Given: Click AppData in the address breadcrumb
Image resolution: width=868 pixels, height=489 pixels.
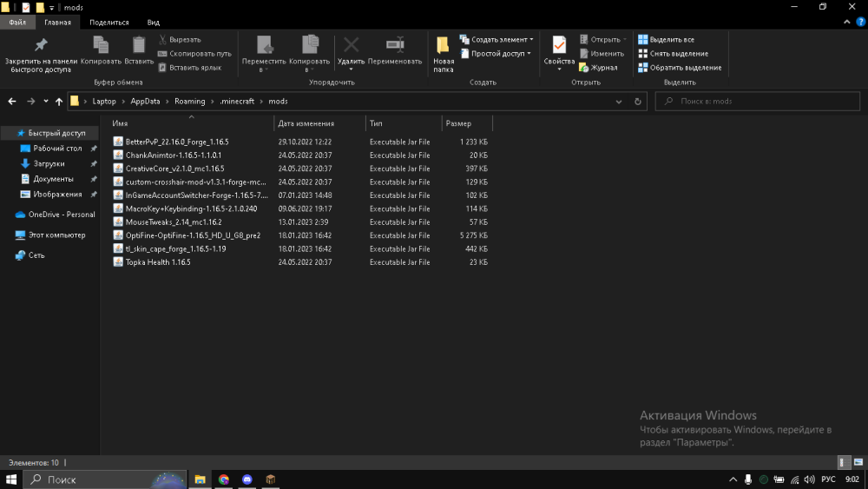Looking at the screenshot, I should pyautogui.click(x=145, y=102).
